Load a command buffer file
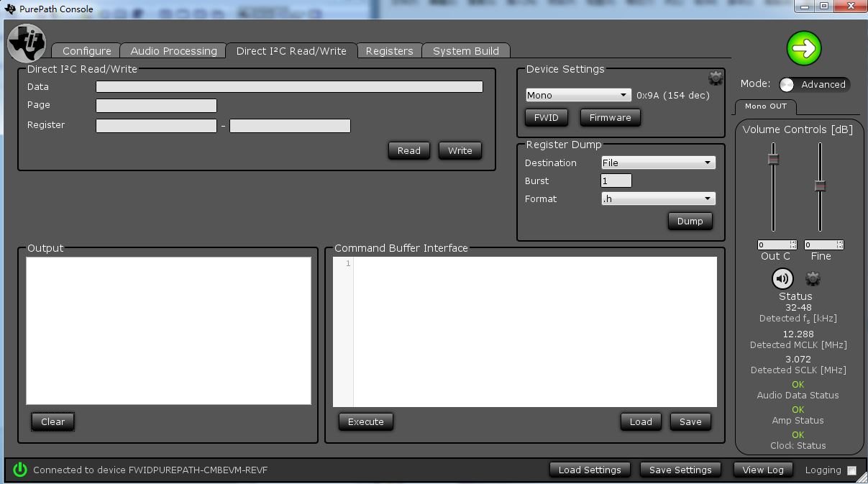Viewport: 868px width, 484px height. coord(641,421)
